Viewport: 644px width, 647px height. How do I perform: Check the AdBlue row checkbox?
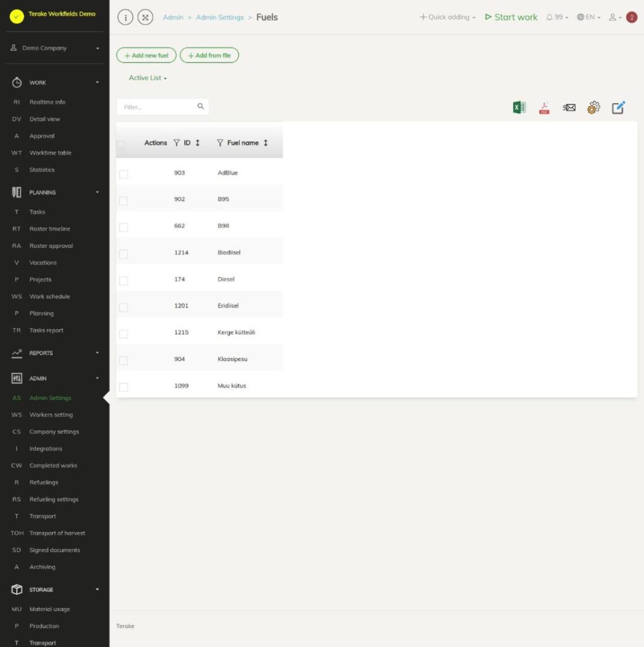123,174
